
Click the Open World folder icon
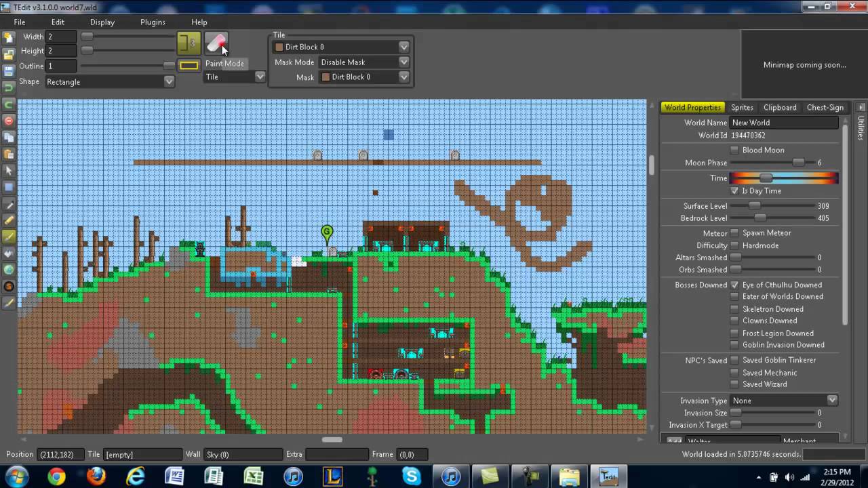point(9,54)
